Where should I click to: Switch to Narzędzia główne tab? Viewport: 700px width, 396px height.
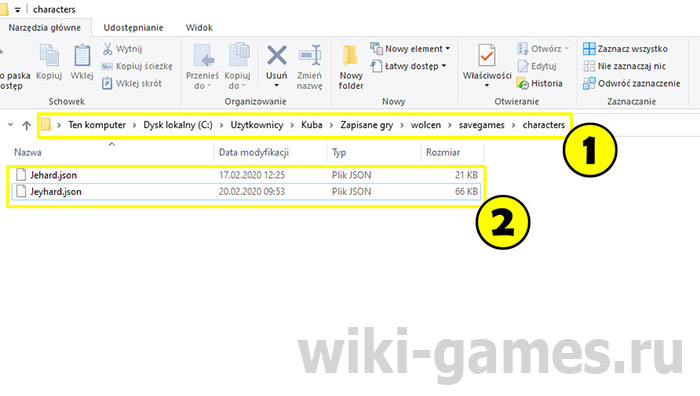point(45,28)
